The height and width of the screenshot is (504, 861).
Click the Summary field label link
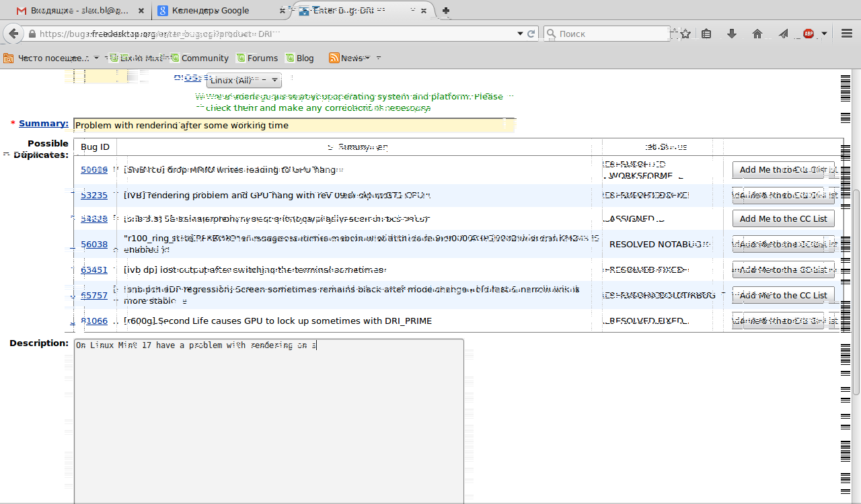click(x=43, y=124)
